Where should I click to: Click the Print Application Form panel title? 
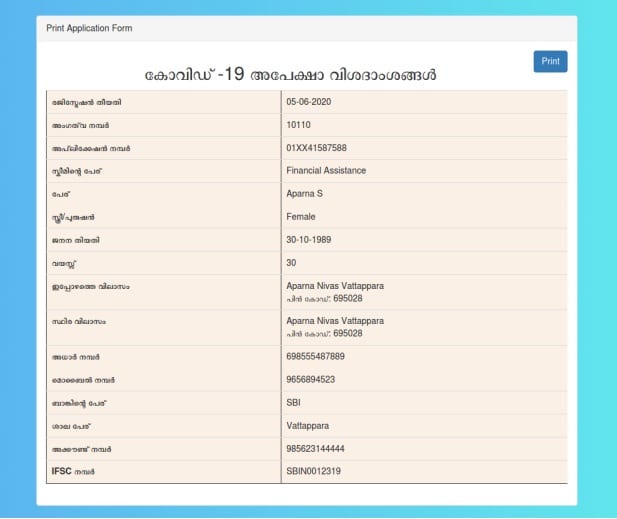[89, 28]
